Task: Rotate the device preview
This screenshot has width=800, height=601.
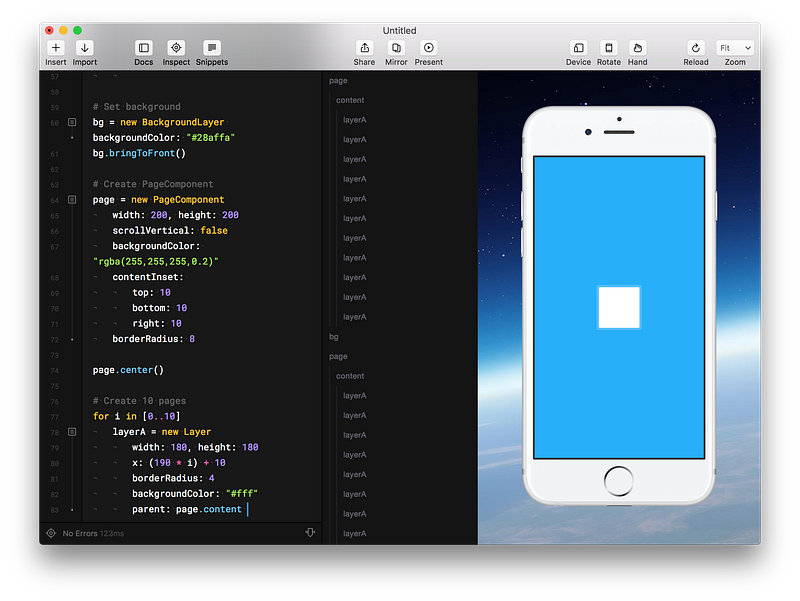Action: (609, 47)
